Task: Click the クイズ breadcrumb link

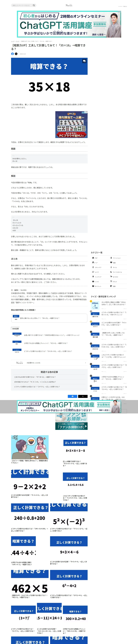Action: point(18,41)
